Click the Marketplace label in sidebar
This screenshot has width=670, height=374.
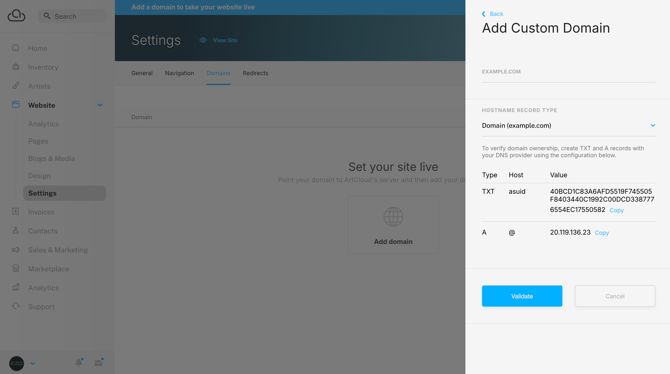pos(49,269)
